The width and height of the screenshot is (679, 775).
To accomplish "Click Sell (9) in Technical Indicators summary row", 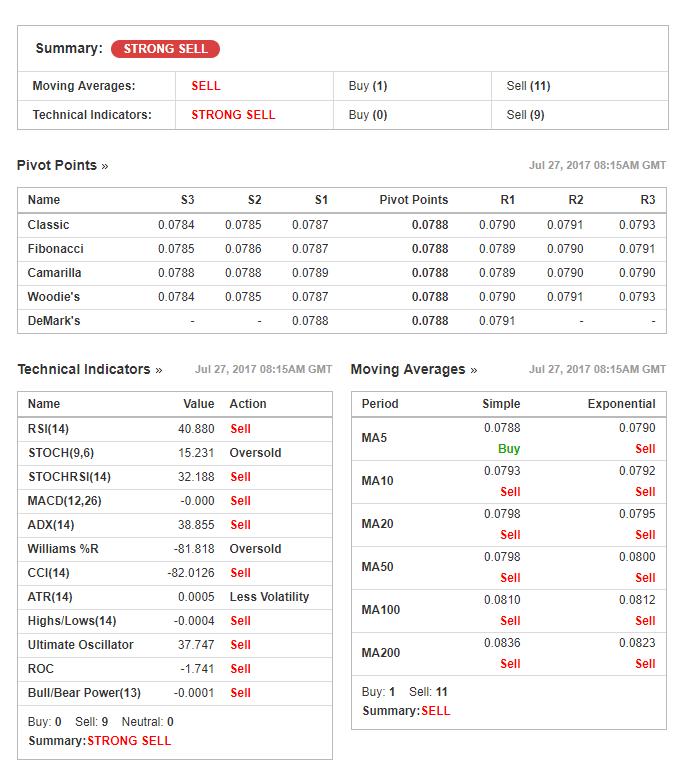I will tap(525, 115).
